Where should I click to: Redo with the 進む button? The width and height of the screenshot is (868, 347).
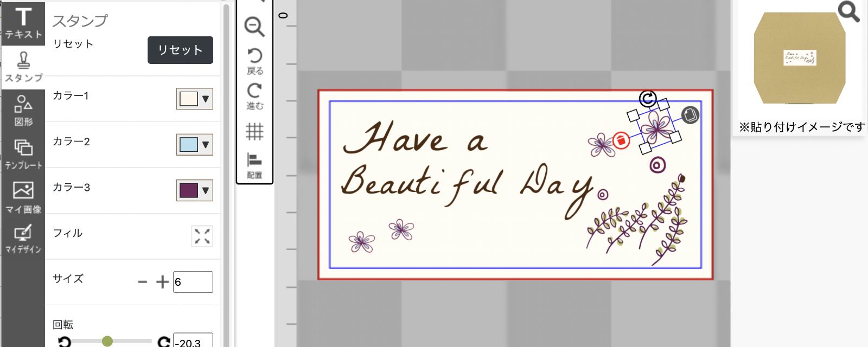point(254,96)
